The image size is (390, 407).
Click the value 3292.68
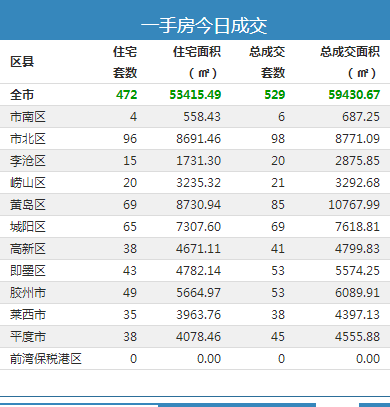(358, 183)
